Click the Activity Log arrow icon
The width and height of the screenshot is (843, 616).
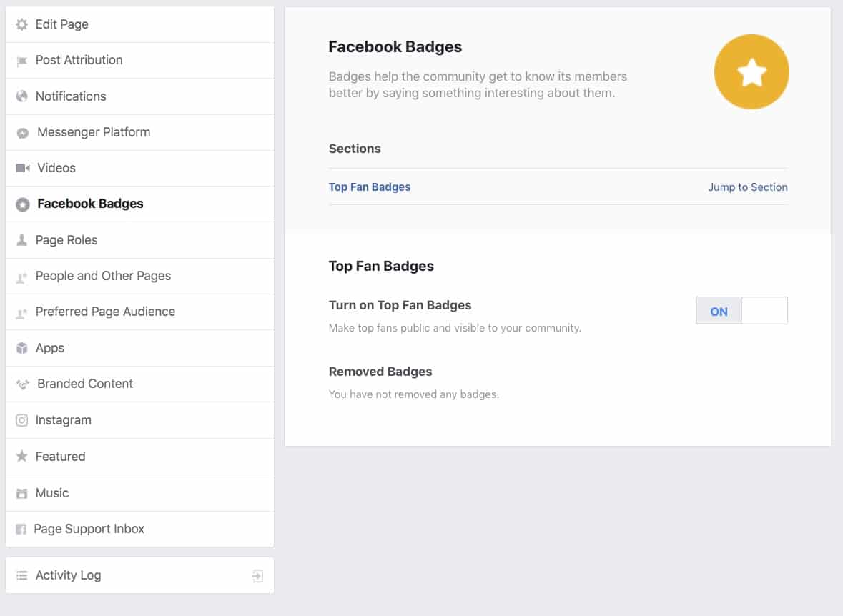pyautogui.click(x=257, y=576)
